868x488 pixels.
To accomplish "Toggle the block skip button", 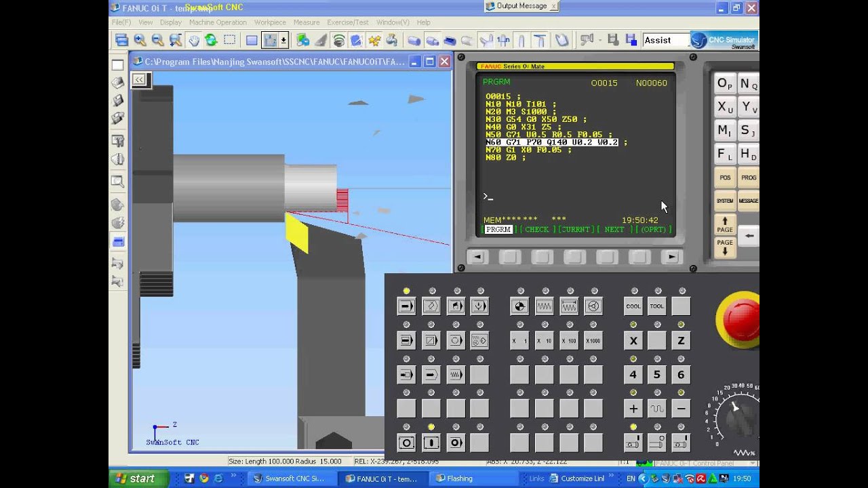I will point(431,340).
